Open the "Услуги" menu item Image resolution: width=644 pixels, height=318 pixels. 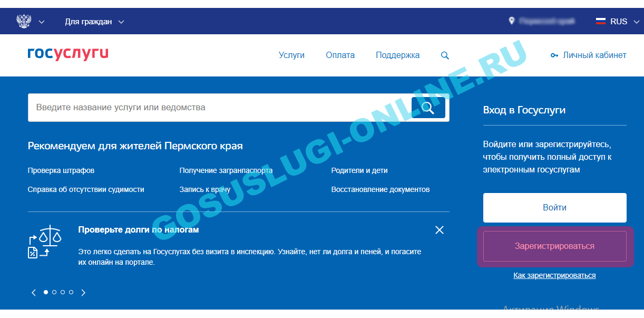coord(291,55)
